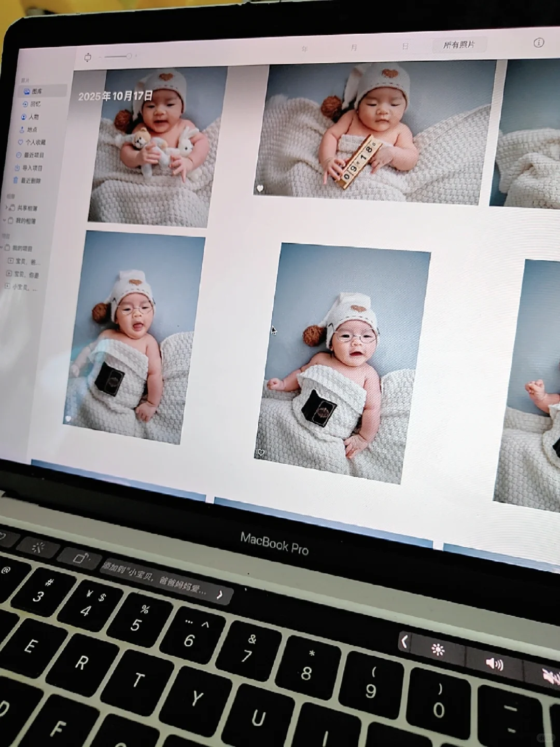560x747 pixels.
Task: Open slideshow project 小宝贝, ...
Action: click(21, 286)
